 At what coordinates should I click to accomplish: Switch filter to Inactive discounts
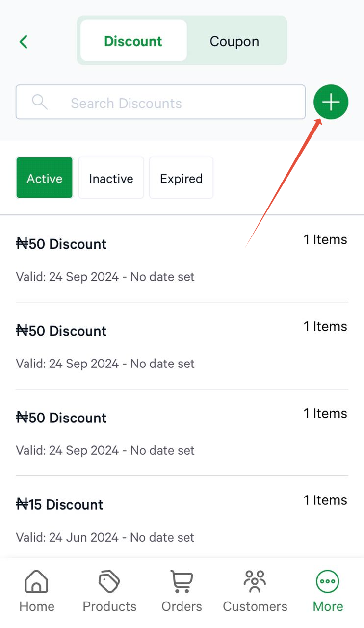[x=111, y=178]
